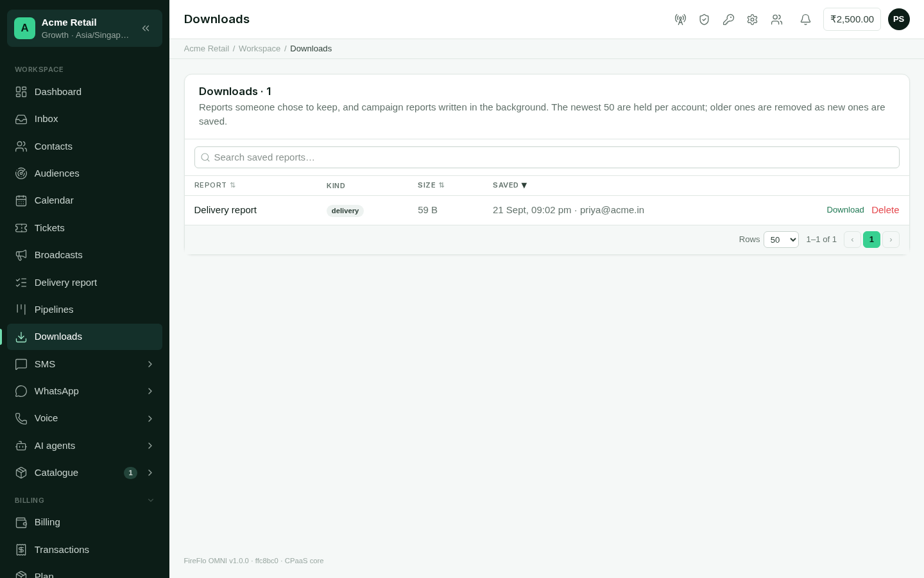This screenshot has height=578, width=924.
Task: Delete the Delivery report entry
Action: [886, 210]
